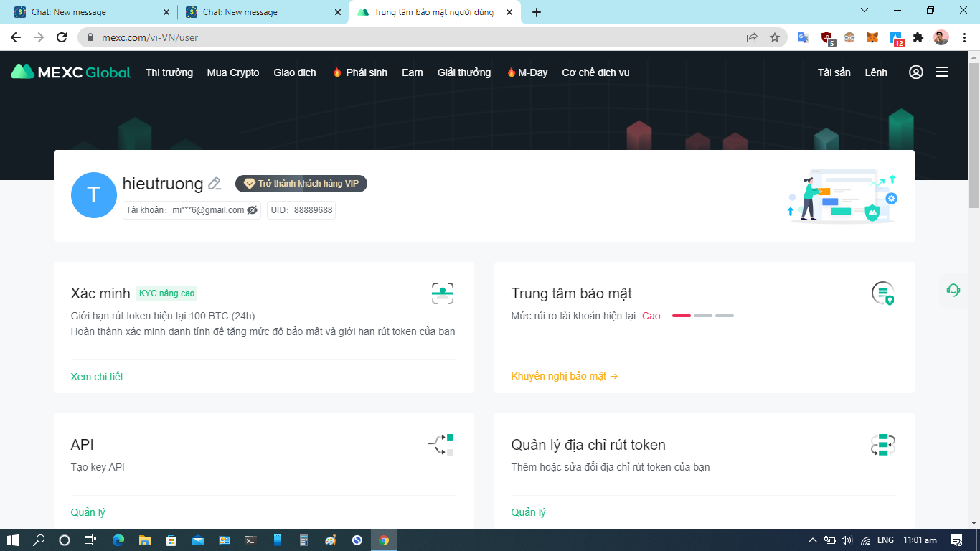Share this page using address bar icon

752,37
